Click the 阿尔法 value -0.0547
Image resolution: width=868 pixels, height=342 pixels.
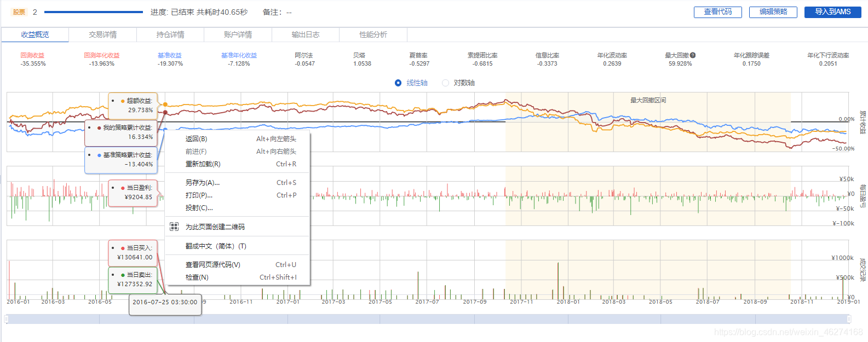304,64
